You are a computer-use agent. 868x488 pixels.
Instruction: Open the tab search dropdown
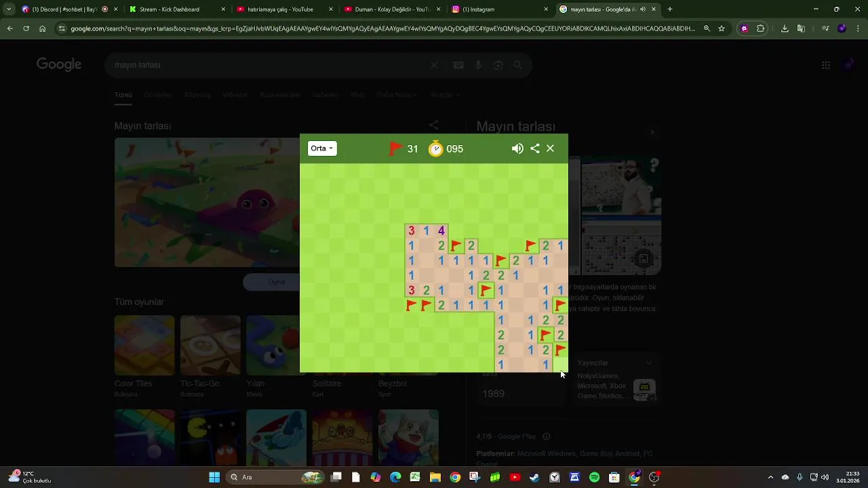point(8,9)
